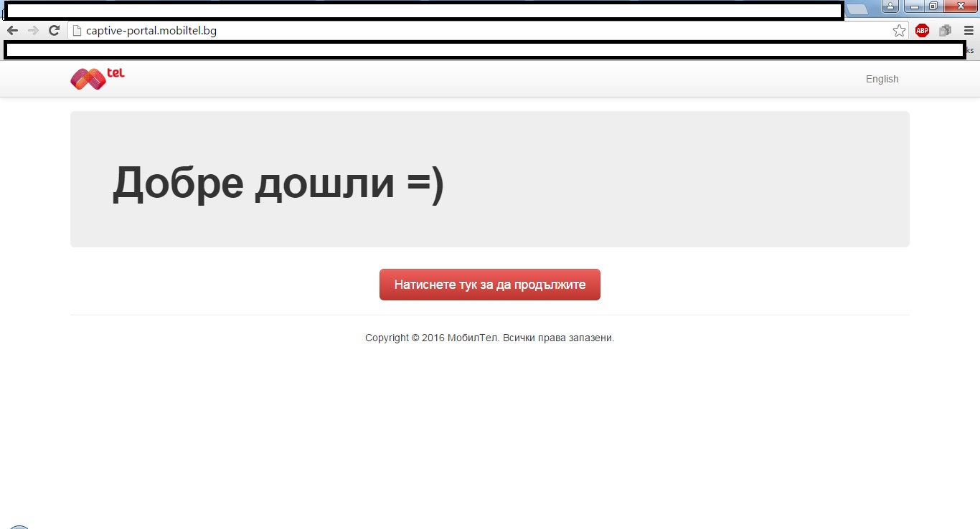Screen dimensions: 980x529
Task: Bookmark this page with the star icon
Action: pyautogui.click(x=899, y=31)
